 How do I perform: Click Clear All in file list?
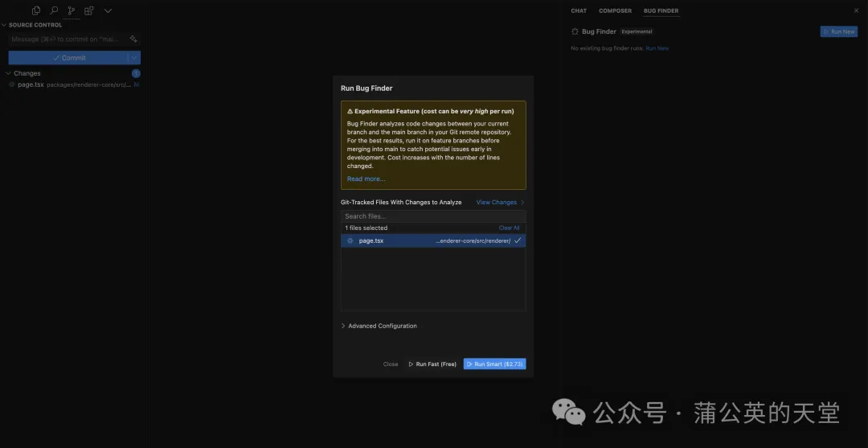pyautogui.click(x=509, y=228)
